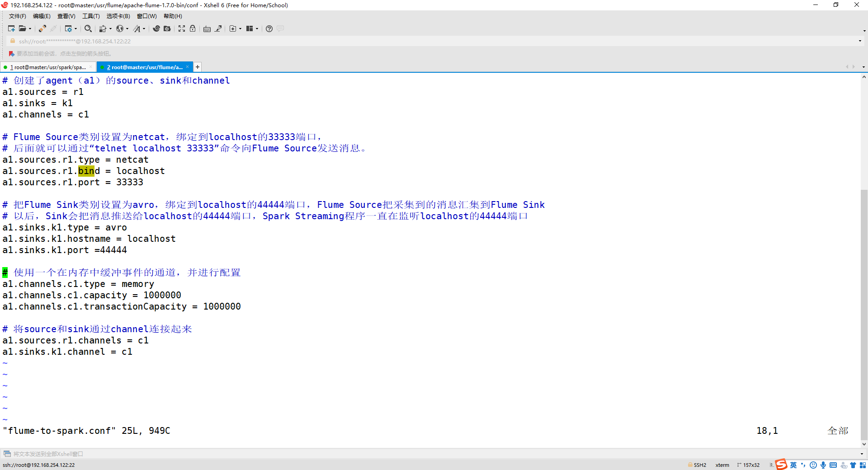Screen dimensions: 868x470
Task: Click the Sogou input method S icon
Action: [781, 465]
